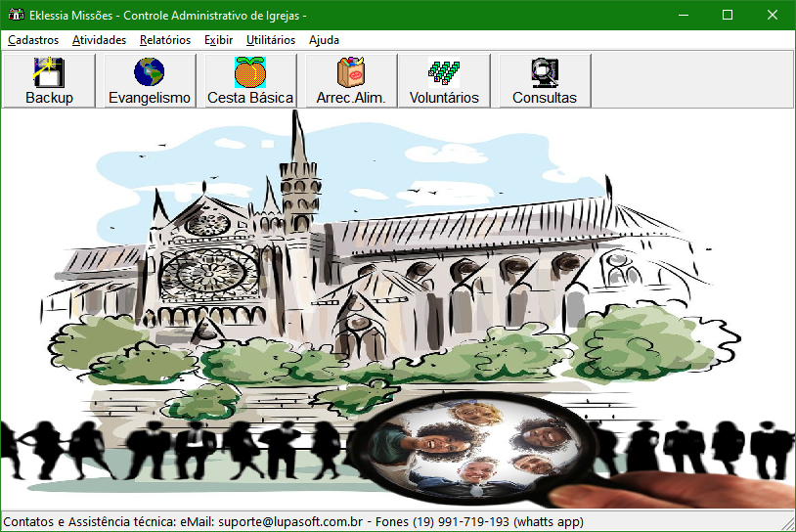Open Arrec.Alim. grocery bag button
The width and height of the screenshot is (796, 532).
pos(351,81)
